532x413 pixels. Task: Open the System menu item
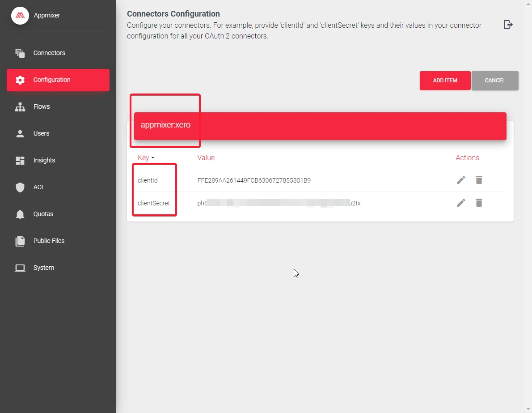pos(43,268)
